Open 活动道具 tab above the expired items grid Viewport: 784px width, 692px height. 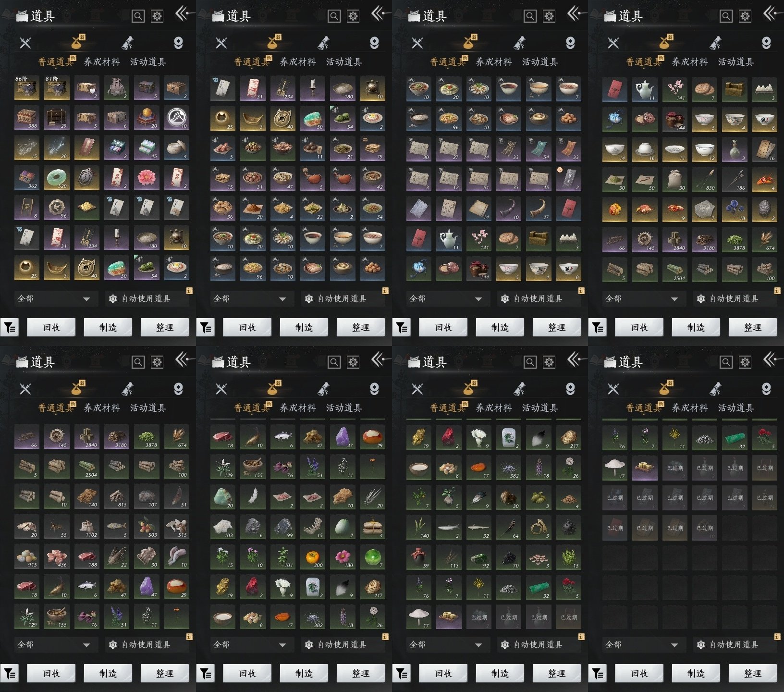(736, 408)
